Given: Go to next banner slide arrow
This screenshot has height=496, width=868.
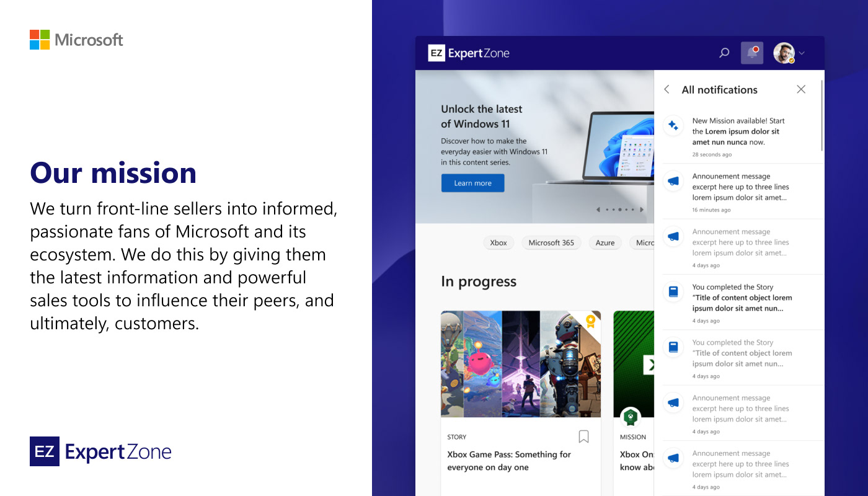Looking at the screenshot, I should (x=642, y=210).
